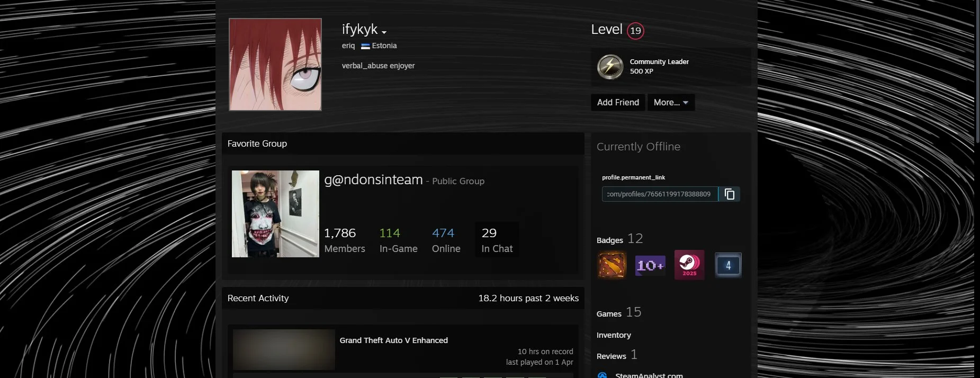Click the Favorite Group header
980x378 pixels.
257,143
